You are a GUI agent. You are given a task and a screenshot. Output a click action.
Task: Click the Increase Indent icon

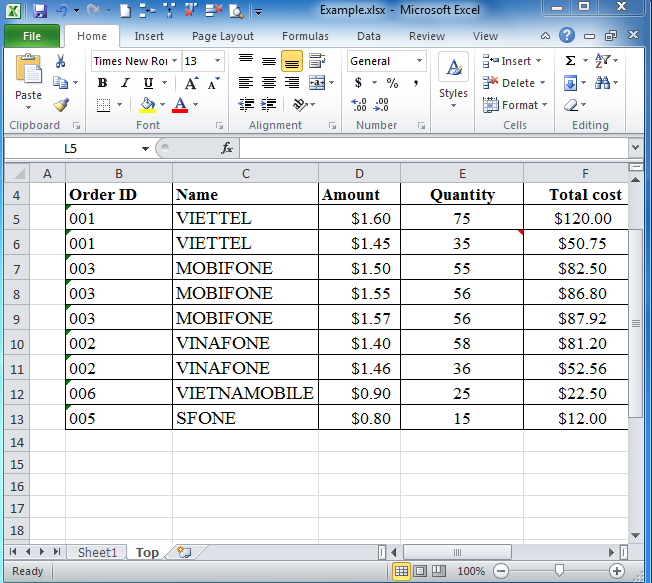pyautogui.click(x=269, y=104)
